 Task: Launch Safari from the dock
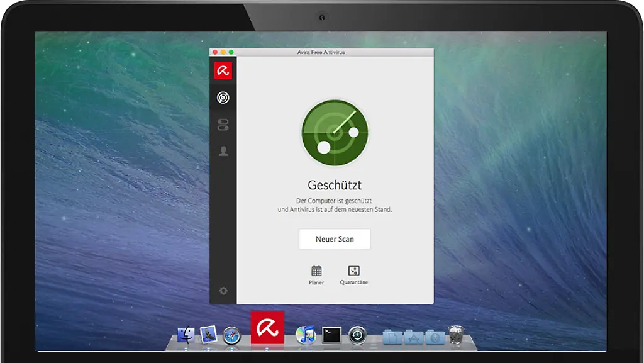coord(231,335)
